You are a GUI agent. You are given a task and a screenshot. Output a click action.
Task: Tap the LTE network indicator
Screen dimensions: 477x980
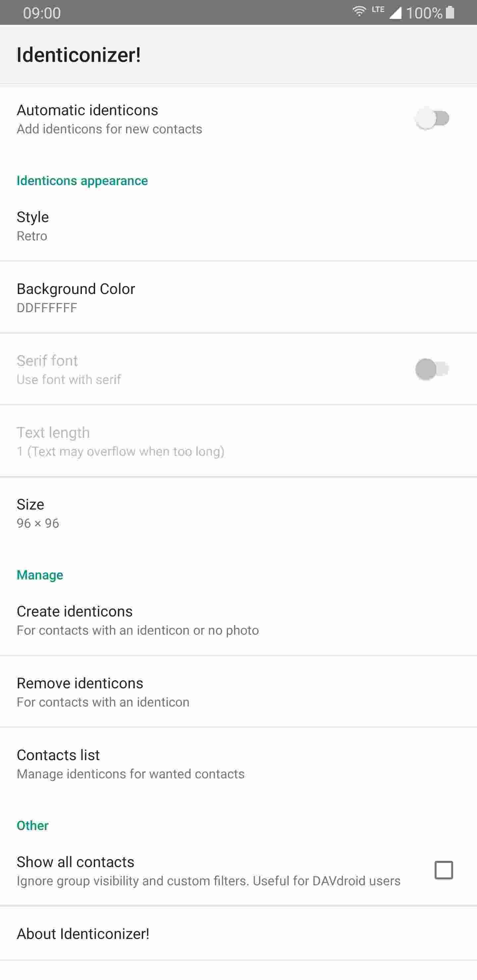pos(378,9)
